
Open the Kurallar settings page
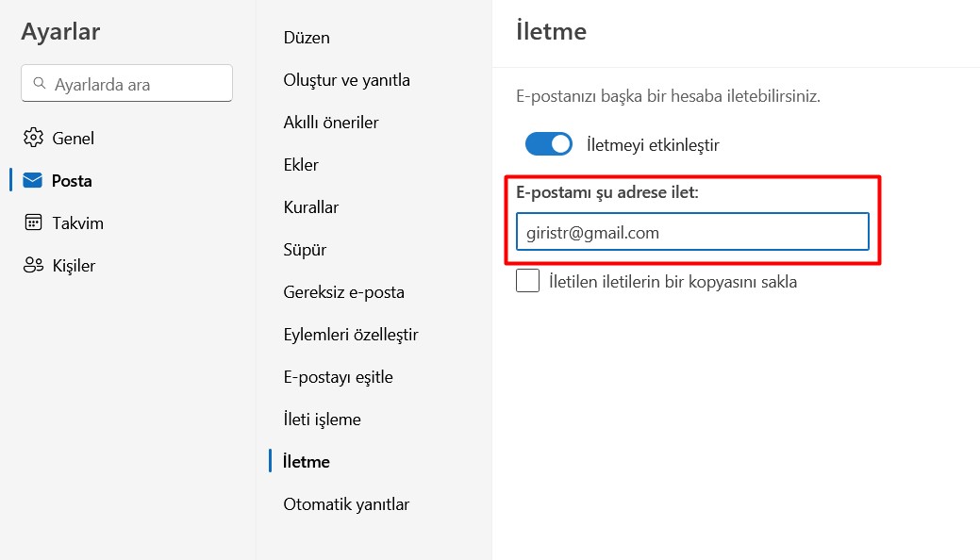pos(311,207)
